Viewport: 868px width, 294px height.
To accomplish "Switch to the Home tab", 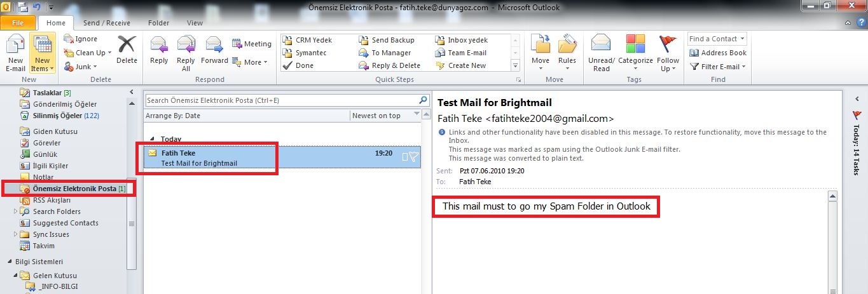I will pyautogui.click(x=56, y=23).
